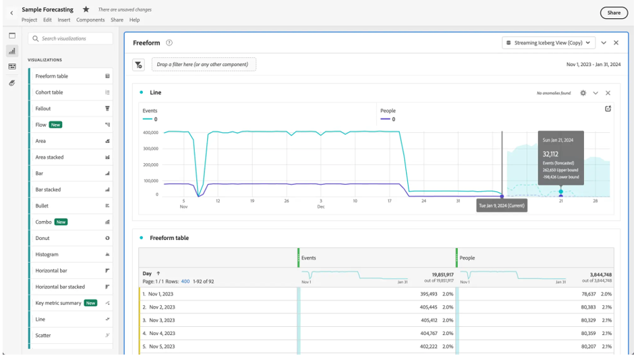The image size is (642, 364).
Task: Click the Combo chart icon
Action: 107,222
